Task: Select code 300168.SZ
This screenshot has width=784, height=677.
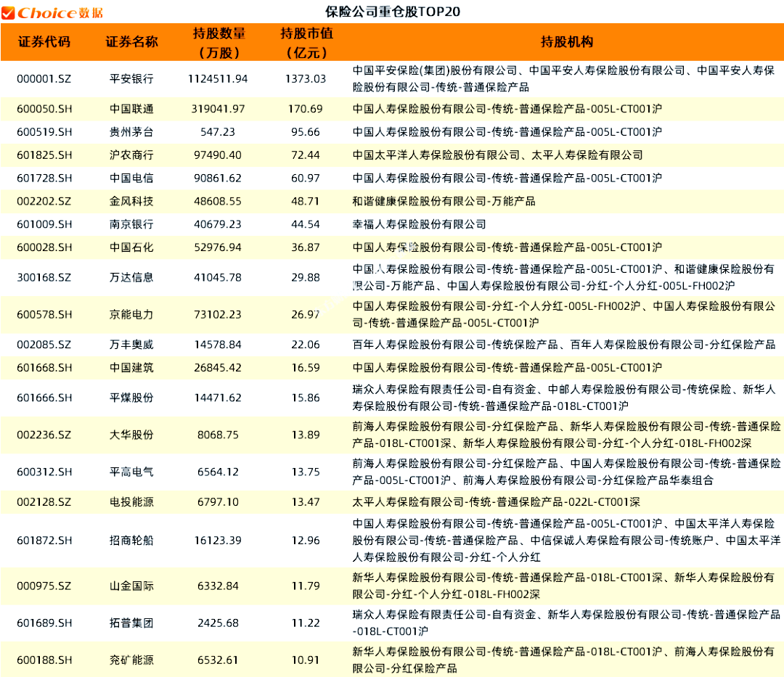Action: pyautogui.click(x=44, y=277)
